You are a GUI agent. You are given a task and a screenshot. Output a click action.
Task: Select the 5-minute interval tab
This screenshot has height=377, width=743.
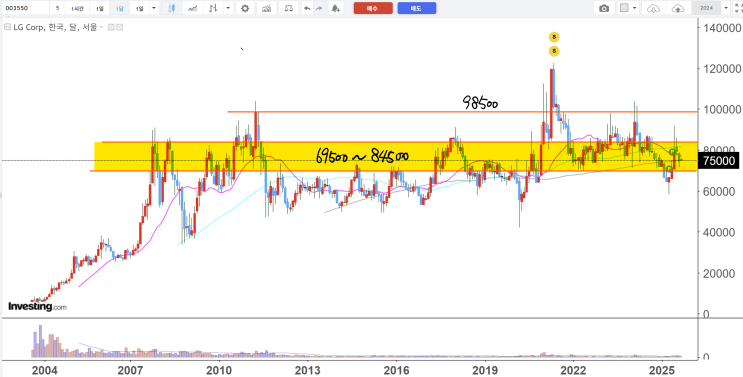pyautogui.click(x=57, y=8)
